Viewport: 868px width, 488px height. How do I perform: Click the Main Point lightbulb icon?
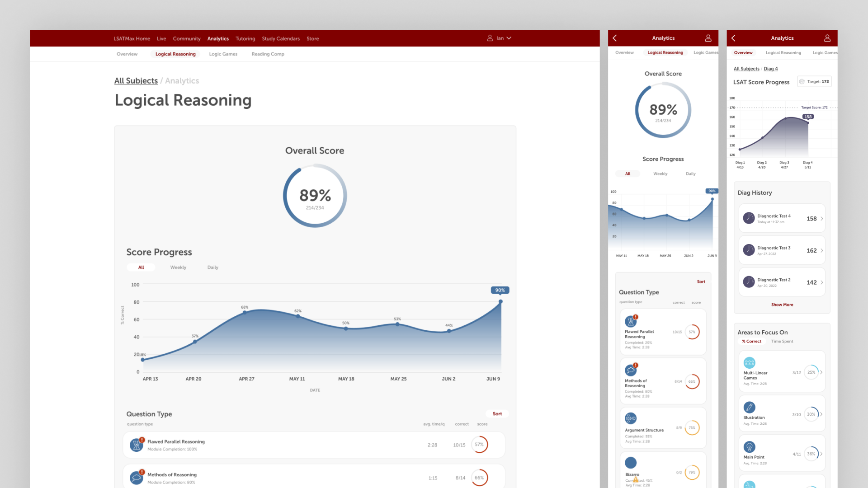[750, 447]
